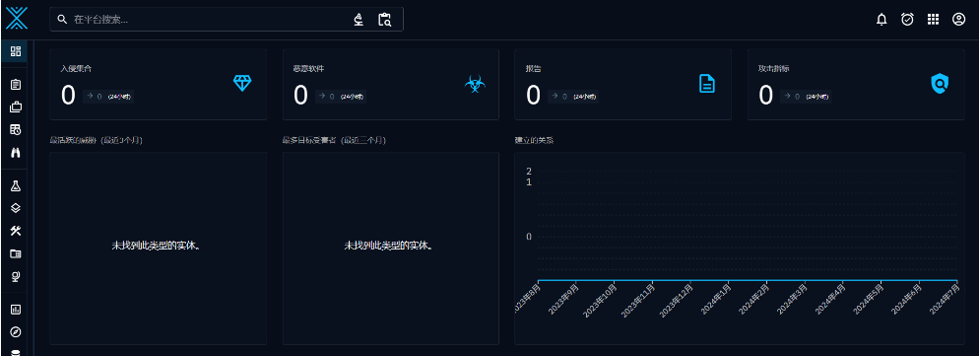Click the 2023年12月 axis label
The width and height of the screenshot is (980, 356).
point(677,300)
